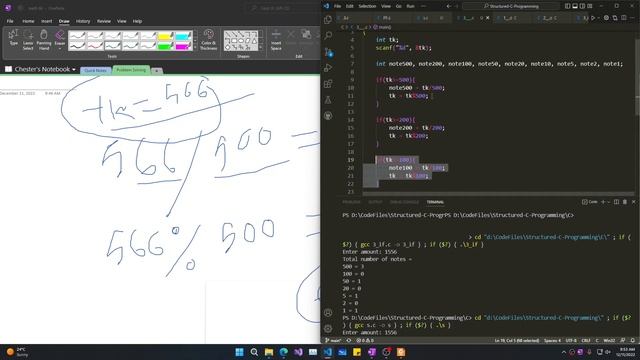This screenshot has width=640, height=360.
Task: Open Source Control view in VS Code
Action: 328,52
